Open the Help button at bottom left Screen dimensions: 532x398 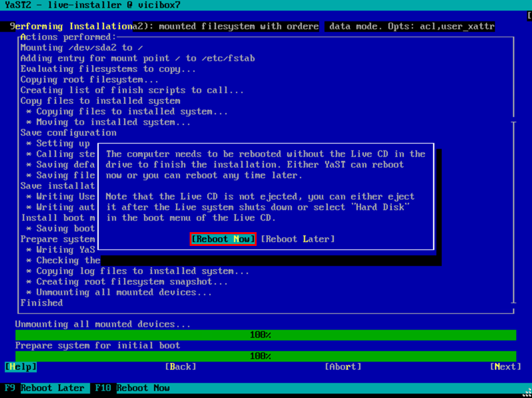pyautogui.click(x=21, y=367)
